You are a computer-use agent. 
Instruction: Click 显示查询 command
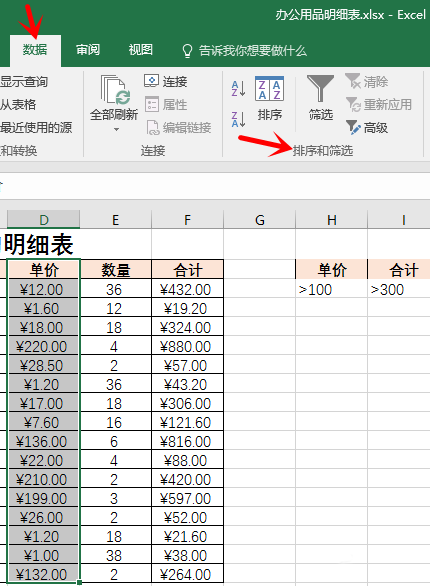[x=24, y=81]
